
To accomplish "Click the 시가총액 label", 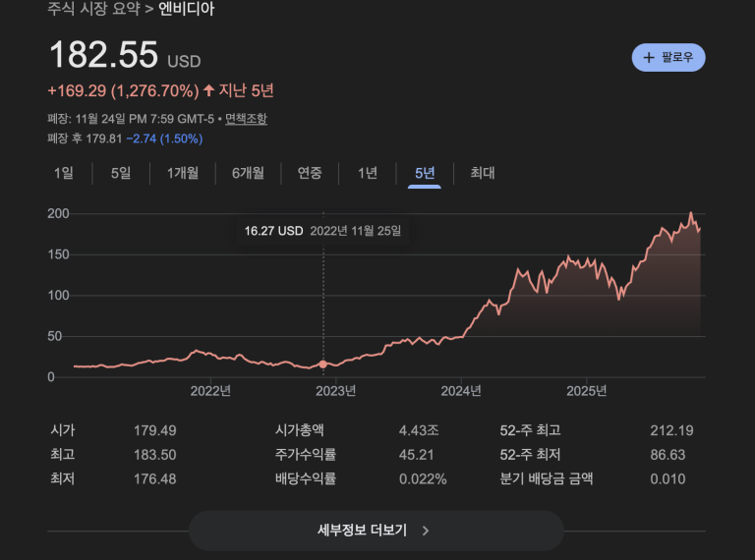I will [300, 430].
